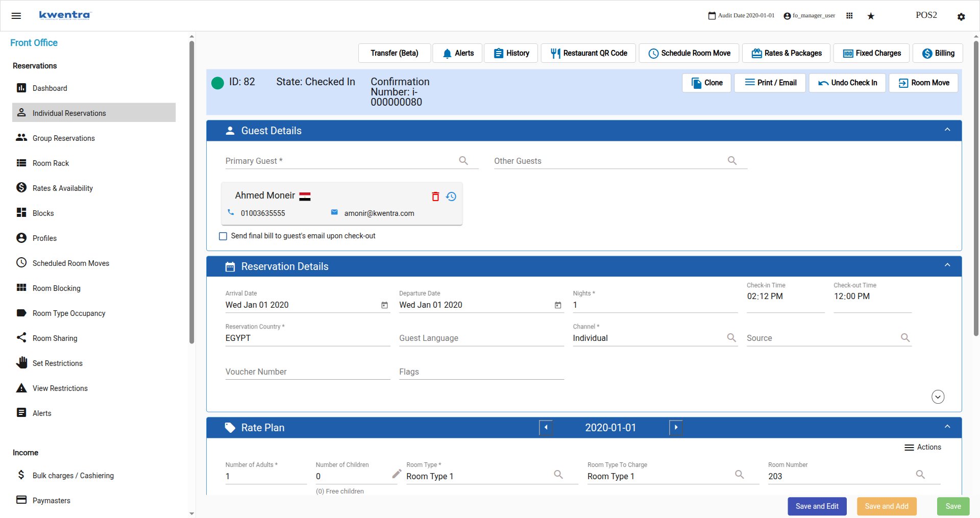Open Room Sharing
Viewport: 980px width, 518px height.
[94, 338]
